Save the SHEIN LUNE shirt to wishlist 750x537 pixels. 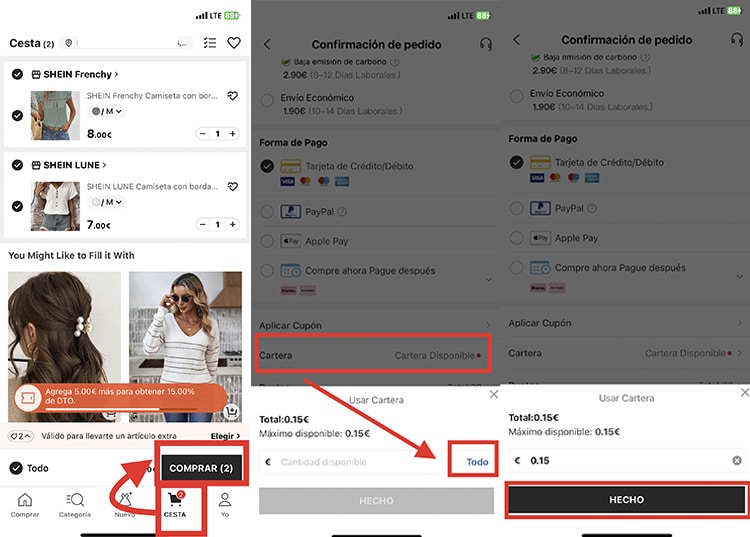pos(232,186)
